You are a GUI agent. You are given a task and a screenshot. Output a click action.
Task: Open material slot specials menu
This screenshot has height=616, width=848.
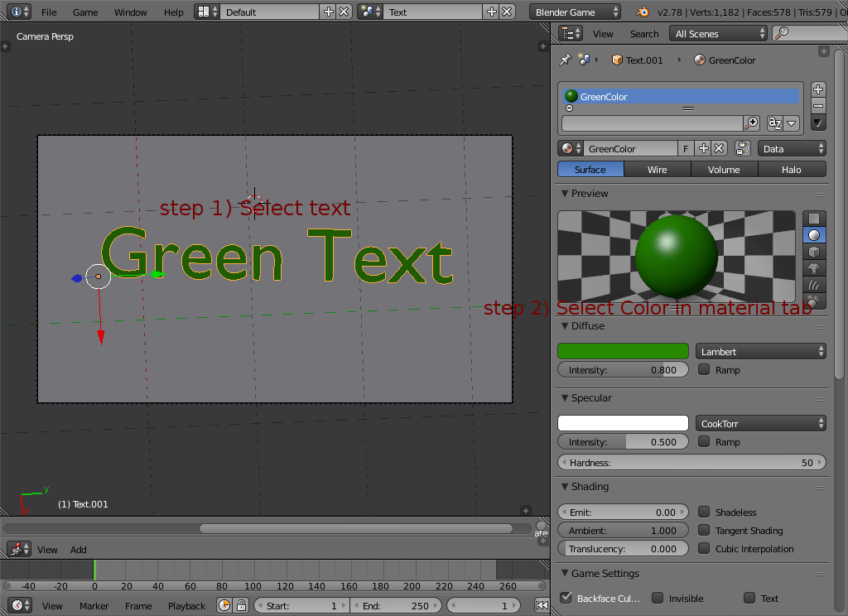click(818, 123)
